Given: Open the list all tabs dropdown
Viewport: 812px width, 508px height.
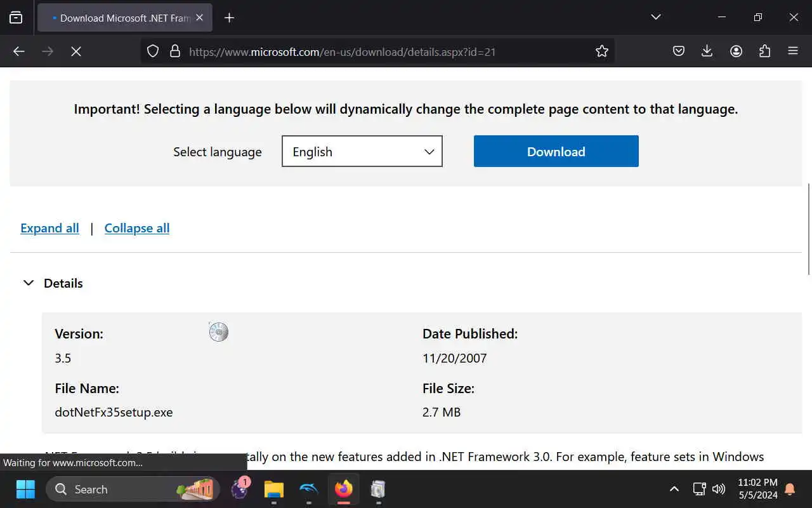Looking at the screenshot, I should (656, 17).
